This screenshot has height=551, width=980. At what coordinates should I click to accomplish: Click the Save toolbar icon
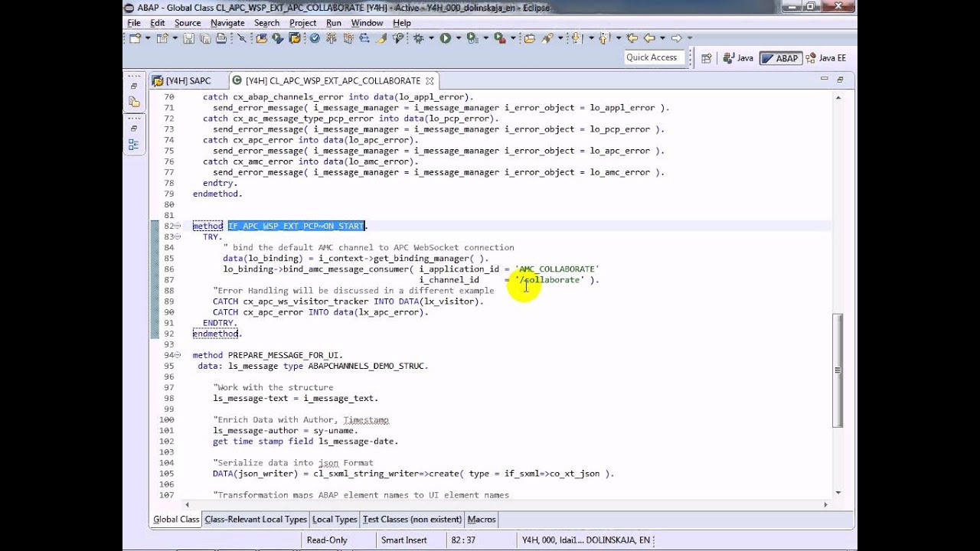[x=189, y=38]
